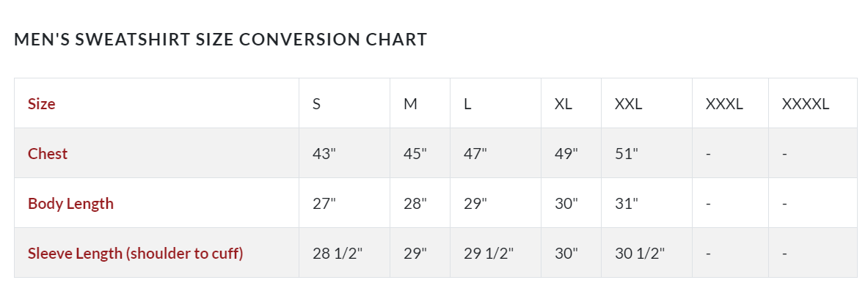Click the 43" chest value for S
Screen dimensions: 868x291
[x=324, y=153]
